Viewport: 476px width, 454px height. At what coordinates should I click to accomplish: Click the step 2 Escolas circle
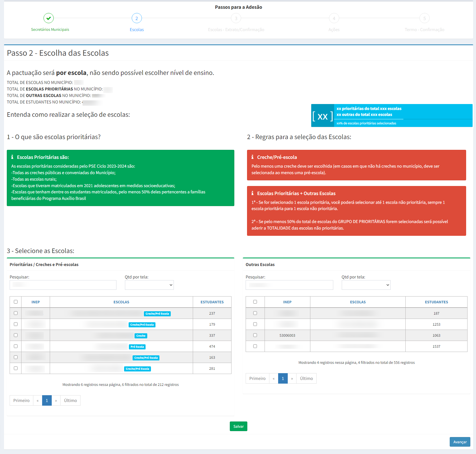click(x=137, y=18)
